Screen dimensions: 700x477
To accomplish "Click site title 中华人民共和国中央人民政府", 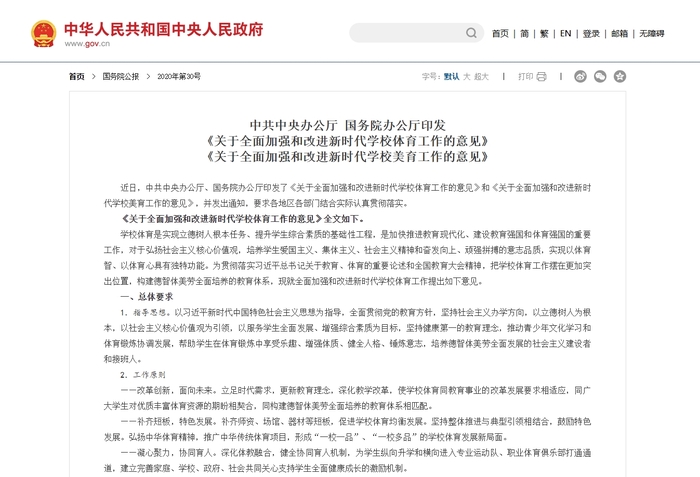I will click(x=164, y=29).
